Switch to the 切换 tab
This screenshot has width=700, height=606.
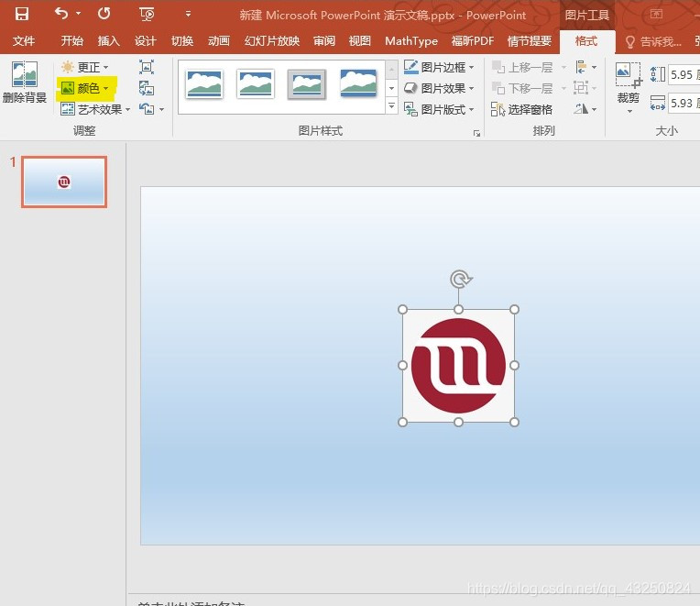coord(182,41)
